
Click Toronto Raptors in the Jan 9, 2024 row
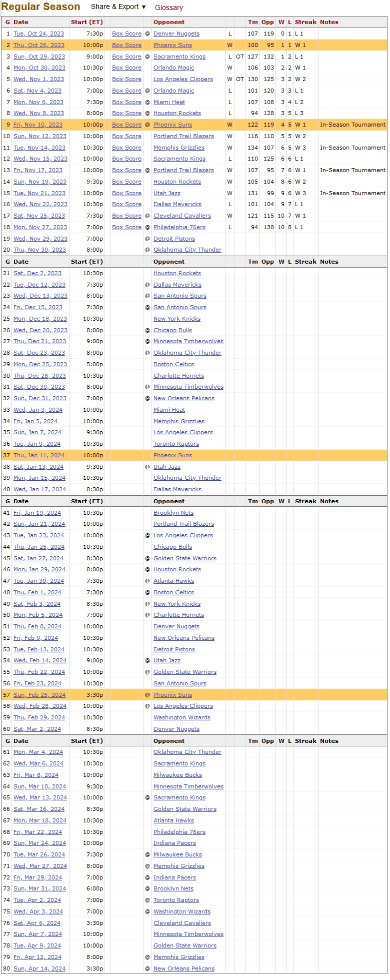(x=176, y=444)
